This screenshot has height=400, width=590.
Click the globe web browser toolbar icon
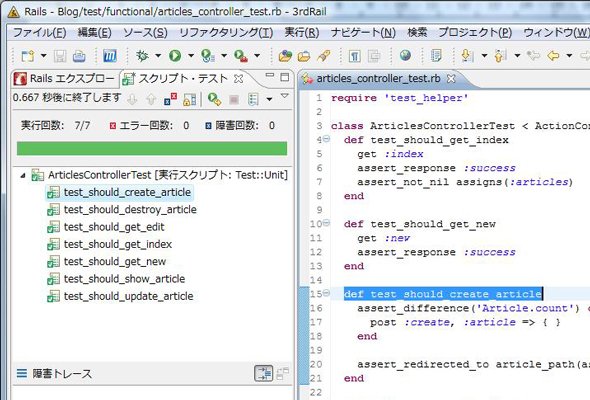405,56
